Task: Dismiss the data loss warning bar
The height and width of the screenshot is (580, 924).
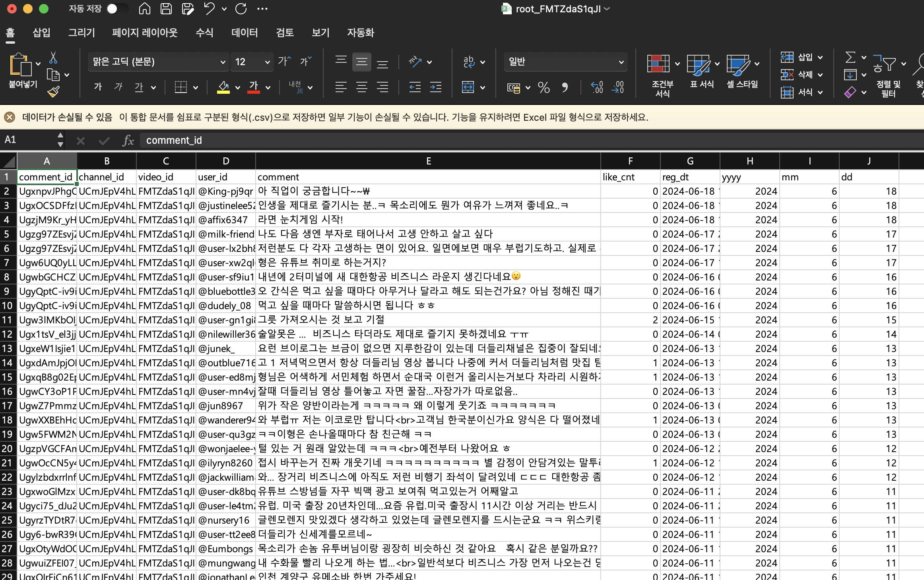Action: tap(10, 117)
